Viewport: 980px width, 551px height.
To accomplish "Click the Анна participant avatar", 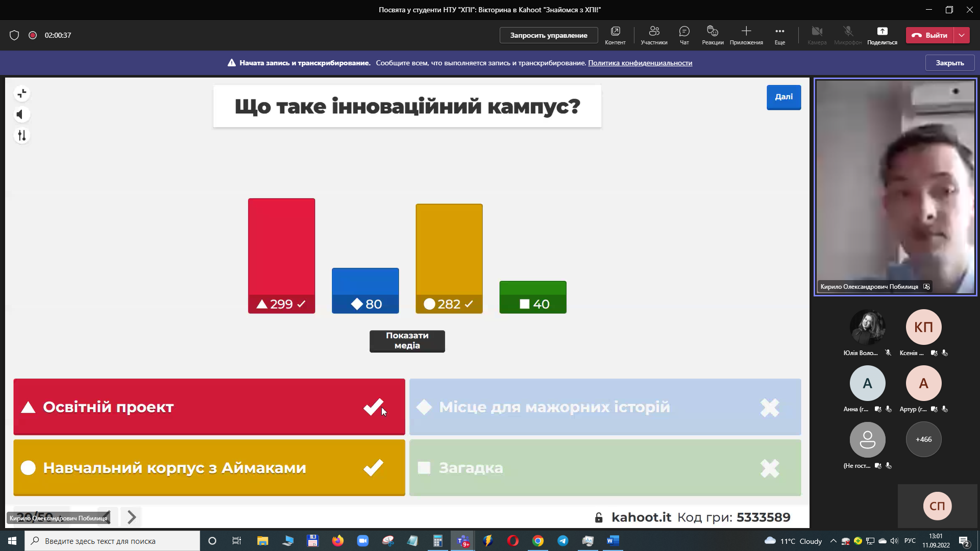I will [867, 383].
